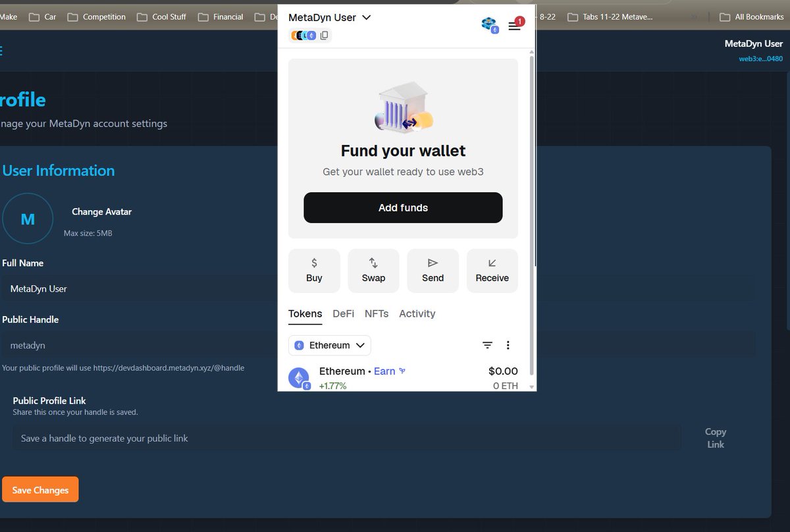Click the connected site network icon in wallet header
The width and height of the screenshot is (790, 532).
[x=489, y=26]
